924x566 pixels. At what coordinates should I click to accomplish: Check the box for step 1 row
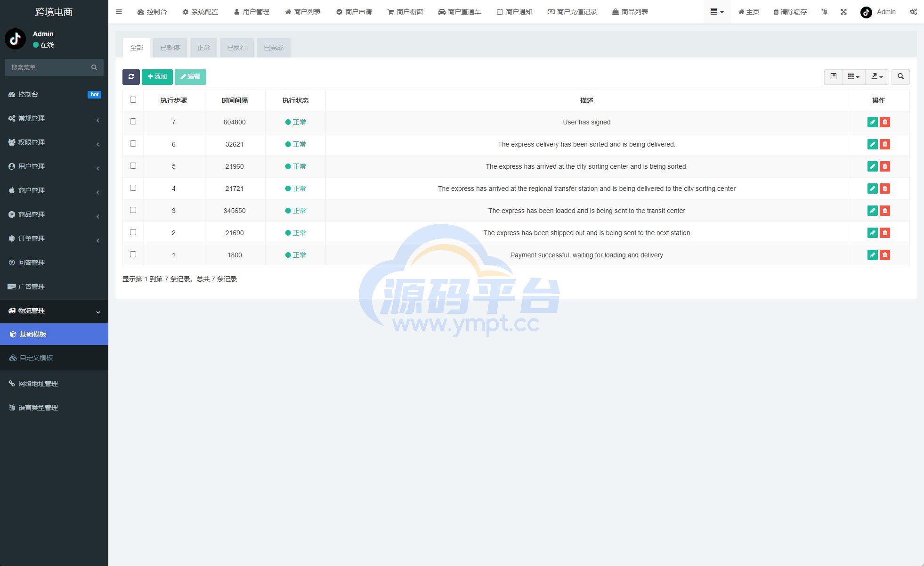click(x=133, y=254)
